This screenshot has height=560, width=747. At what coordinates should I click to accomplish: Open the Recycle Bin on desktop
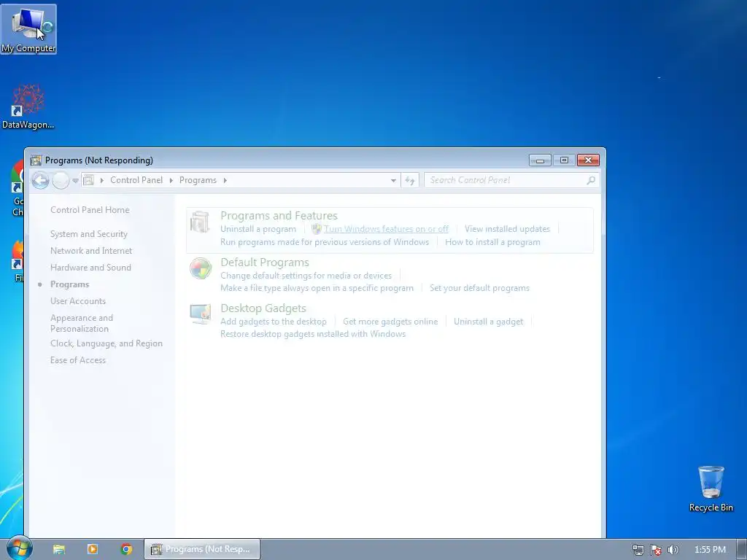click(x=711, y=489)
